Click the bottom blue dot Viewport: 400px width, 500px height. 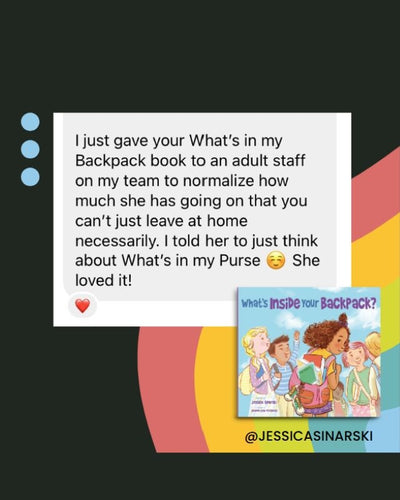[x=30, y=176]
